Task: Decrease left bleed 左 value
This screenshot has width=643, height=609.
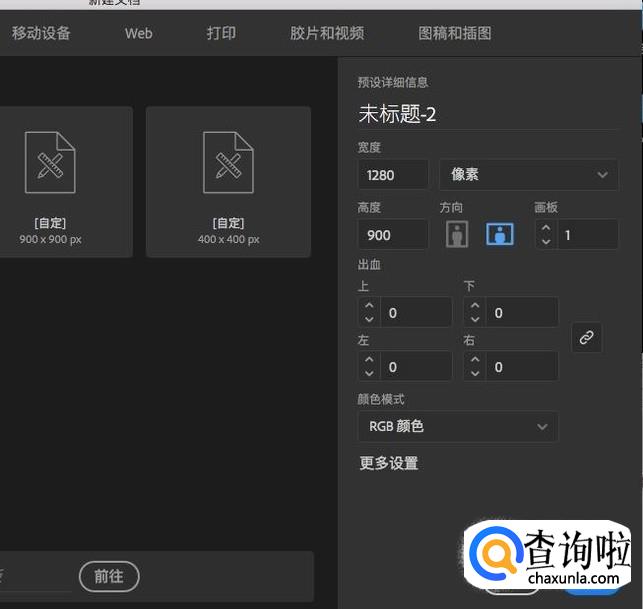Action: click(369, 373)
